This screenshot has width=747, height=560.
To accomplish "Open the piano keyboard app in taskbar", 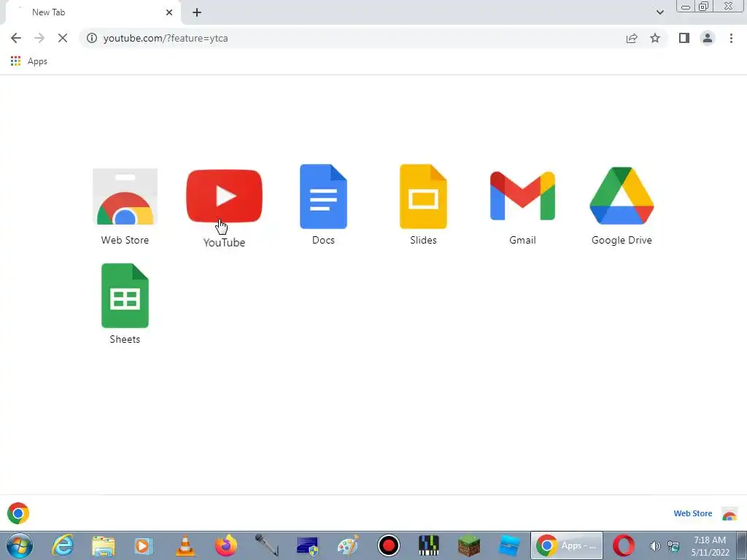I will click(429, 545).
